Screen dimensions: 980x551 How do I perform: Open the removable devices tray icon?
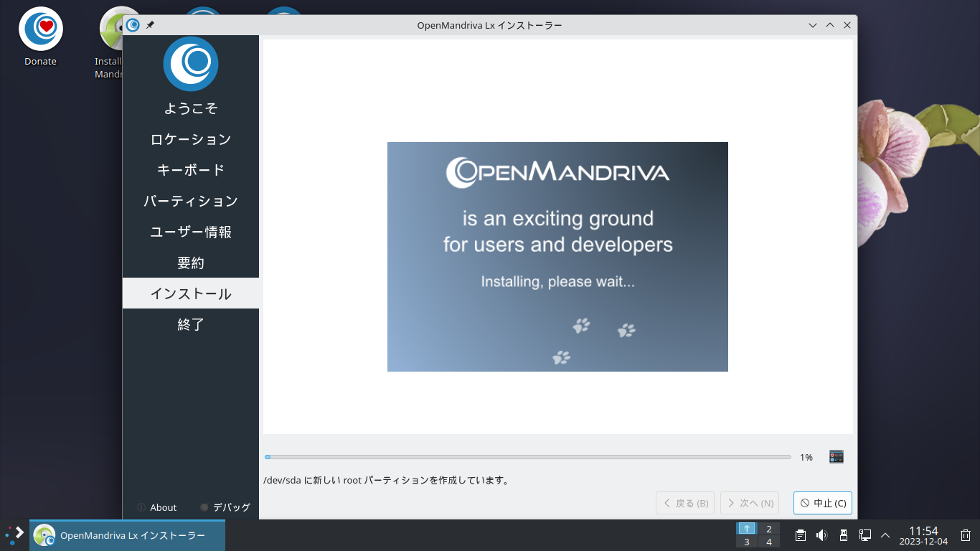[844, 535]
